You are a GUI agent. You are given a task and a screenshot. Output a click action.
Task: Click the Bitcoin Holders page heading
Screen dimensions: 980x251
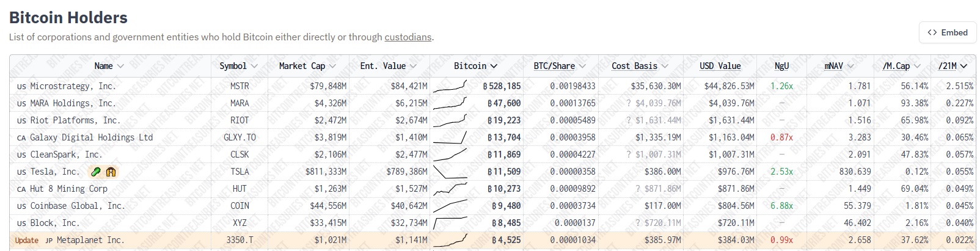pos(68,17)
